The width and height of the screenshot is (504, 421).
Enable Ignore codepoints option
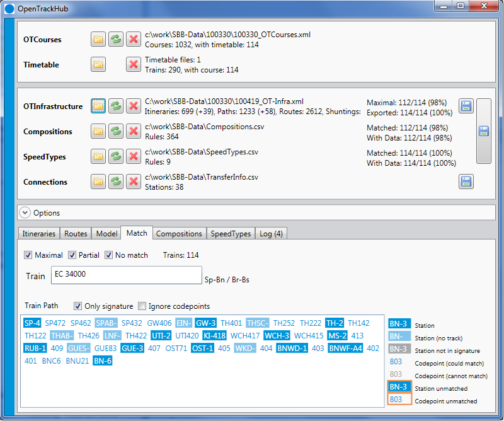(142, 306)
